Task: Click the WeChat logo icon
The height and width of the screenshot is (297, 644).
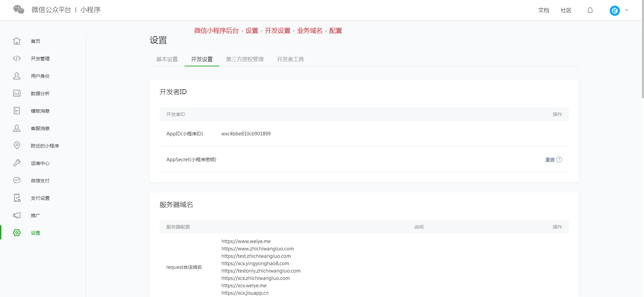Action: point(19,10)
